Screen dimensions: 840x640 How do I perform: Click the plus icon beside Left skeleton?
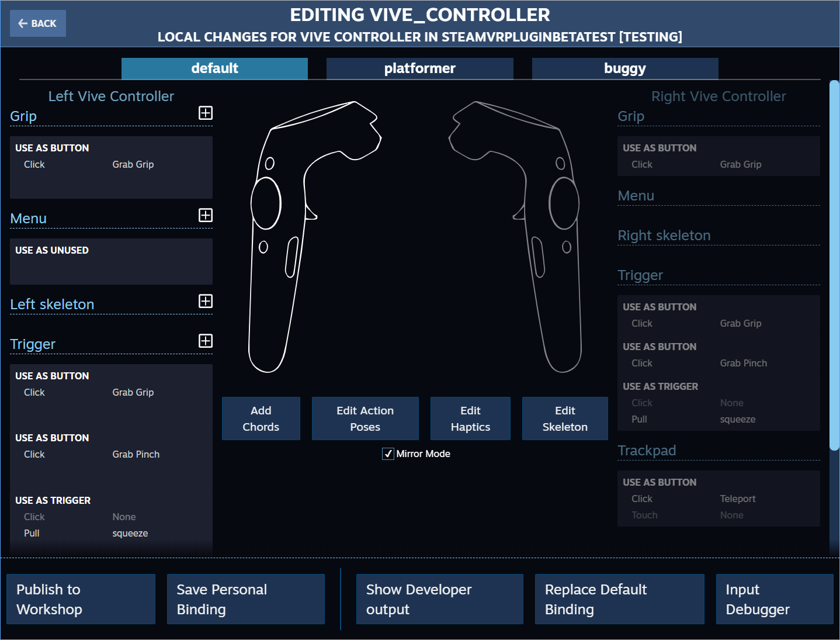206,301
